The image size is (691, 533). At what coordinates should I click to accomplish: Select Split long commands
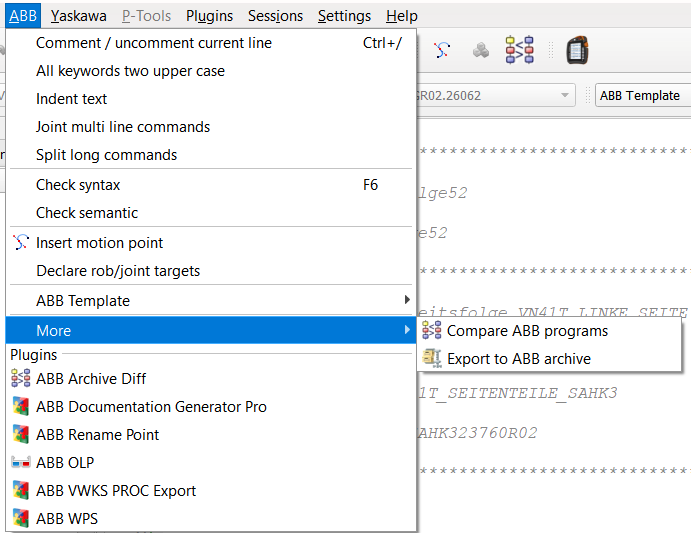pyautogui.click(x=211, y=155)
